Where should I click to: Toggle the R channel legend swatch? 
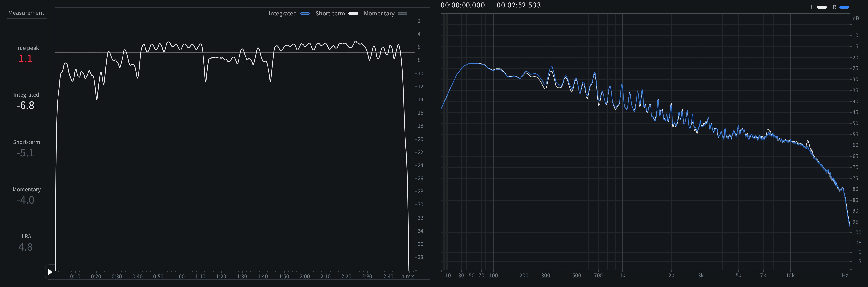coord(844,7)
